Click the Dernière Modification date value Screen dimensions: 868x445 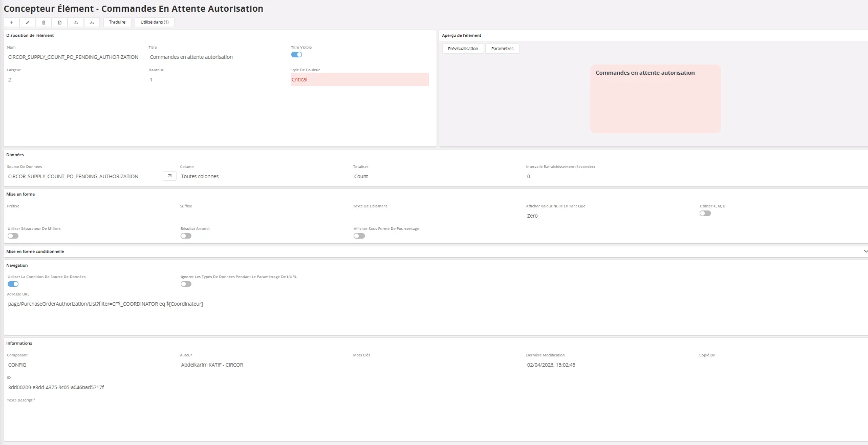tap(551, 365)
